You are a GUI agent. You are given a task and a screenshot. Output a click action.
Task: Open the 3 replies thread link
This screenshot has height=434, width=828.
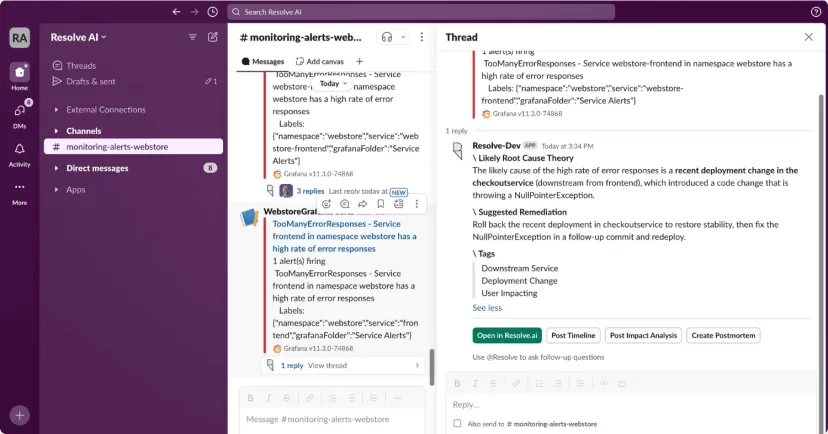click(310, 191)
